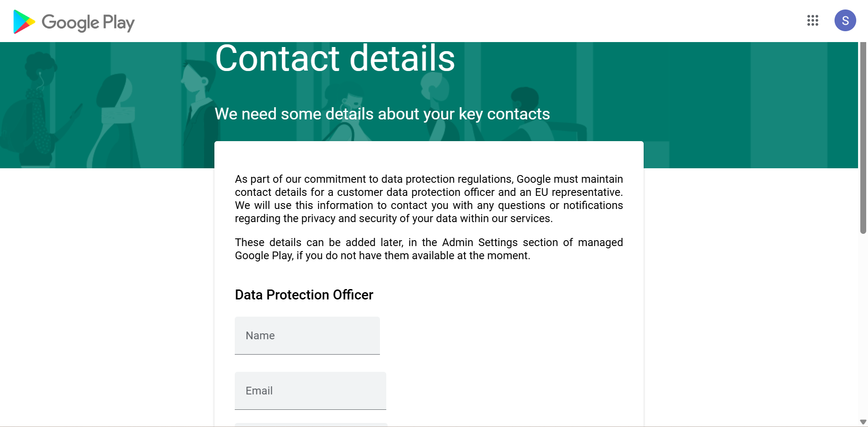This screenshot has width=868, height=427.
Task: Click the "Contact details" page title
Action: click(335, 58)
